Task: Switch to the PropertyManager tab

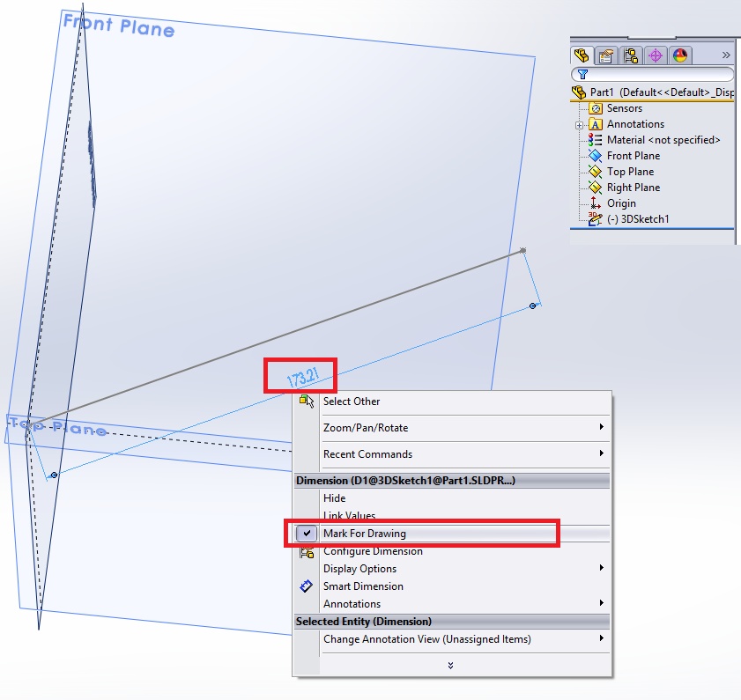Action: tap(606, 55)
